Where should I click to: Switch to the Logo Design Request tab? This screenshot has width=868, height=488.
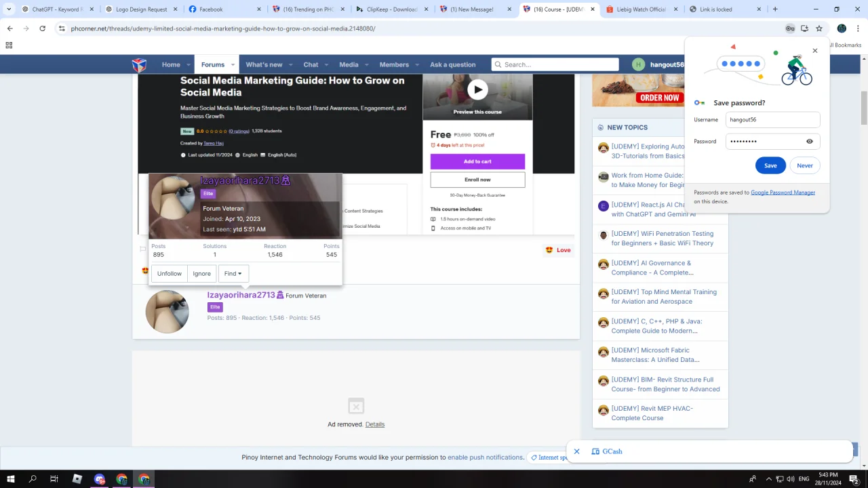point(141,9)
